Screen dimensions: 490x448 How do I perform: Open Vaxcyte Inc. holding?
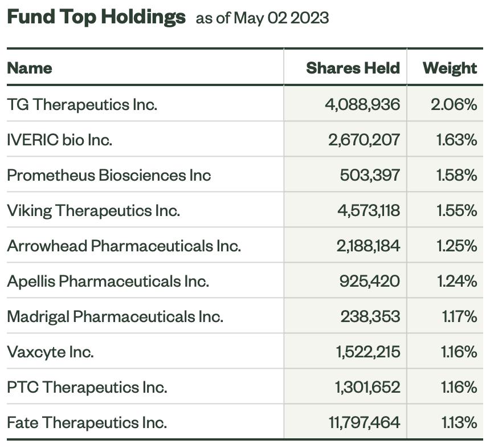click(50, 352)
